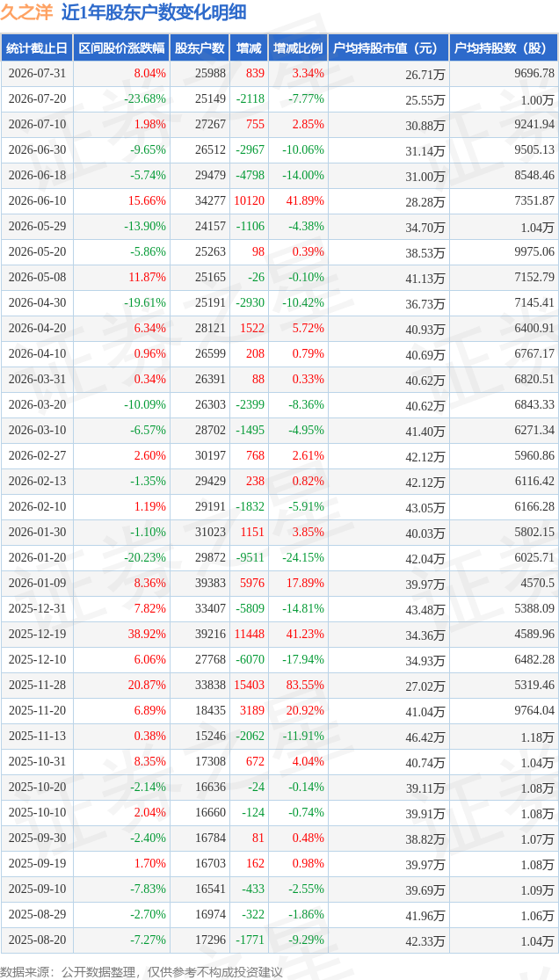Select the 2026-07-31 date cell
The width and height of the screenshot is (559, 980).
[x=37, y=74]
